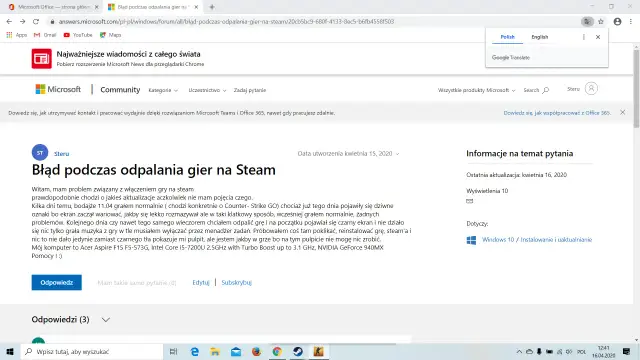
Task: Open the notification center icon
Action: click(627, 351)
